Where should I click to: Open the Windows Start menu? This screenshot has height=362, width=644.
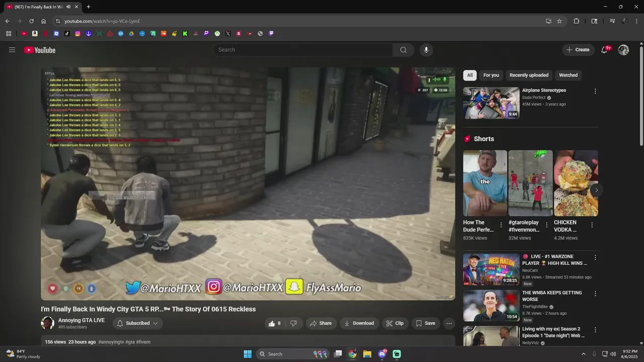tap(248, 354)
